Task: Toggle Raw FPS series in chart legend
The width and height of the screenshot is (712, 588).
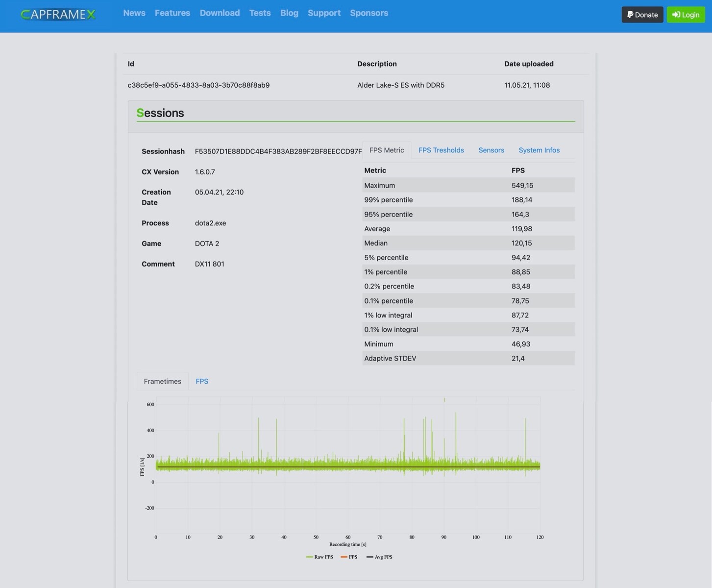Action: [x=319, y=557]
